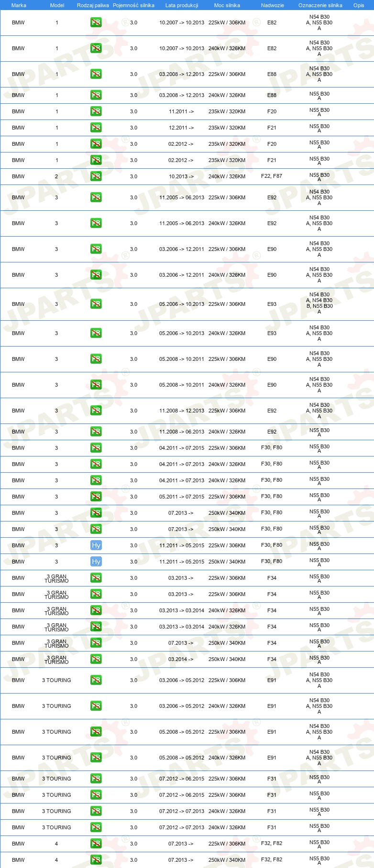Select E82 body cell in 225kW row

pos(272,22)
